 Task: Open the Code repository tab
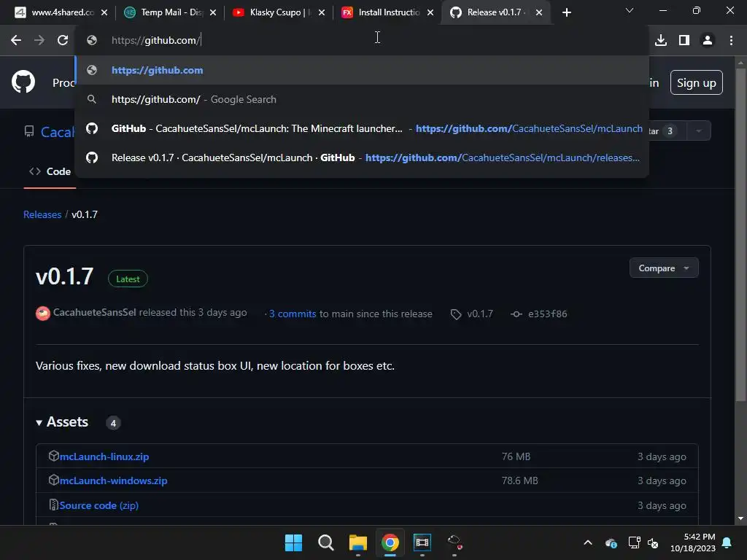[x=50, y=171]
